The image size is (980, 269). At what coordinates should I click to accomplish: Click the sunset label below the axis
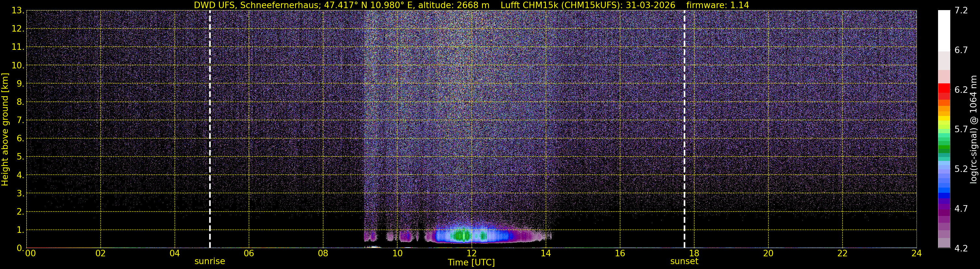tap(684, 262)
